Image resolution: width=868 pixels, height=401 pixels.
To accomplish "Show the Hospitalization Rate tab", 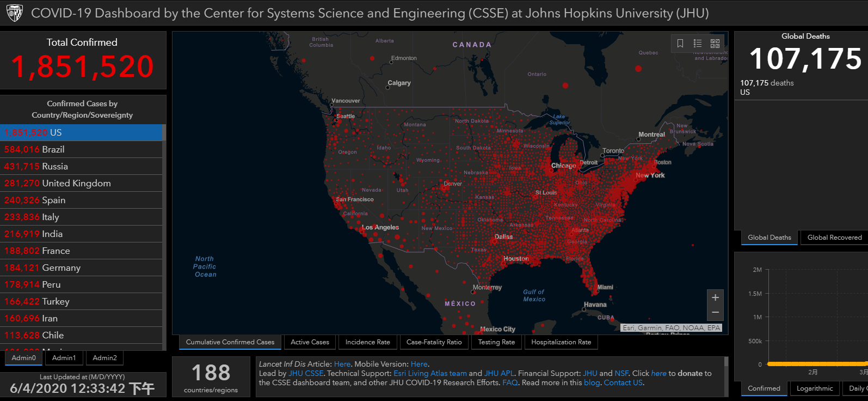I will (561, 342).
